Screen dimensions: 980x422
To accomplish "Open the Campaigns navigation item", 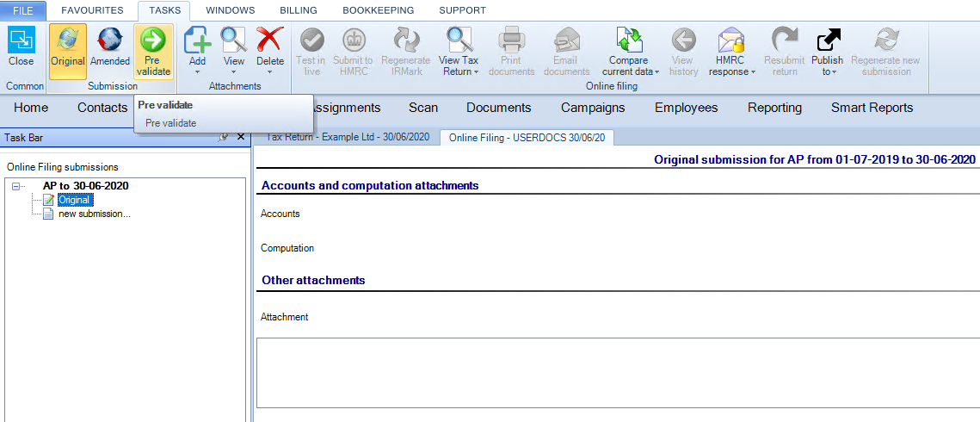I will tap(593, 108).
